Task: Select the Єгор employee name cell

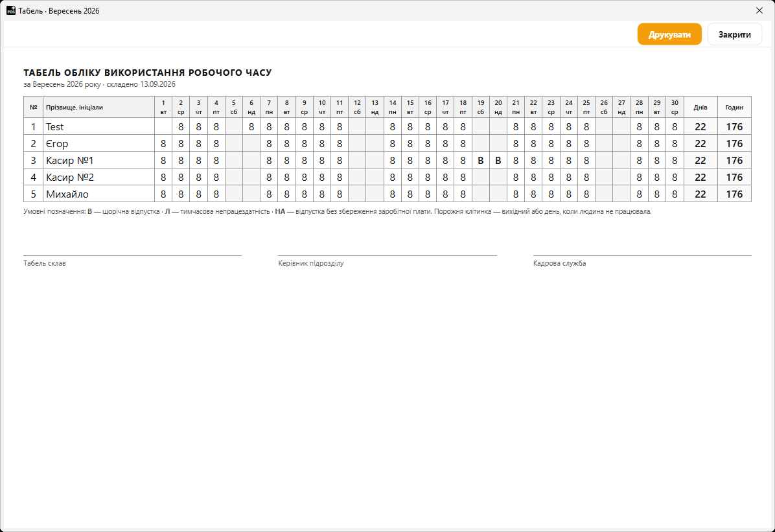Action: (x=99, y=143)
